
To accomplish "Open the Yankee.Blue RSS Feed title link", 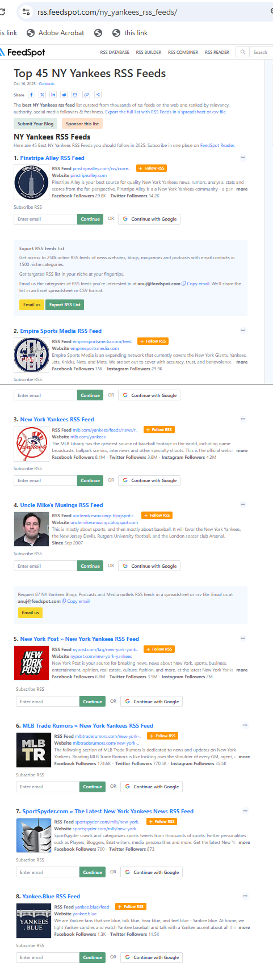I will (x=51, y=897).
